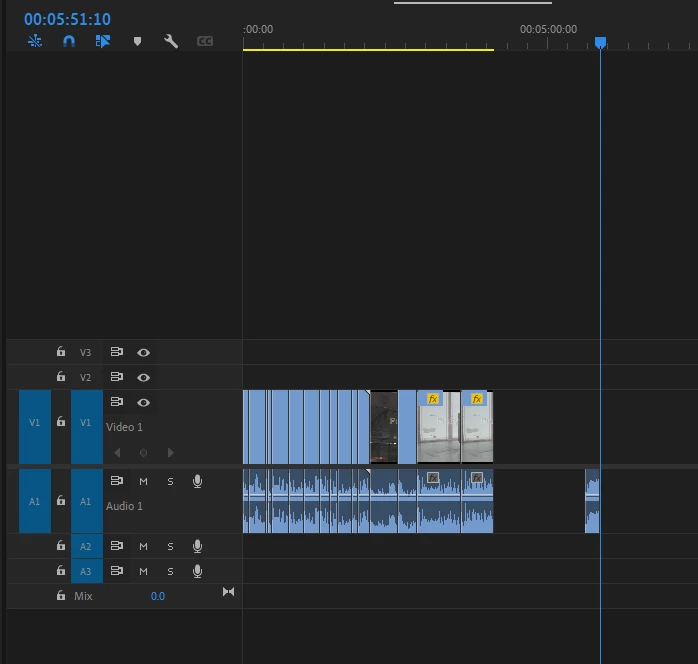Toggle lock on Mix track
The width and height of the screenshot is (698, 664).
pyautogui.click(x=61, y=595)
